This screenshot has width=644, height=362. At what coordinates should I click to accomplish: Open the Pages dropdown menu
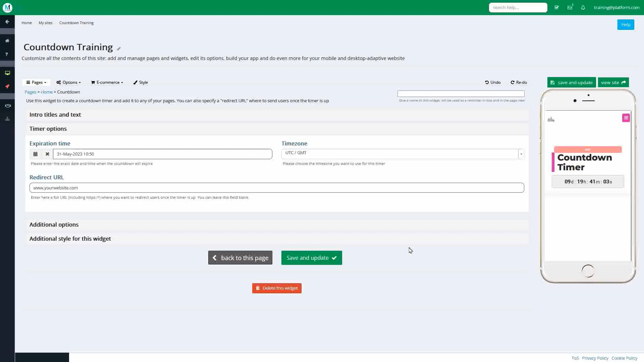coord(36,82)
